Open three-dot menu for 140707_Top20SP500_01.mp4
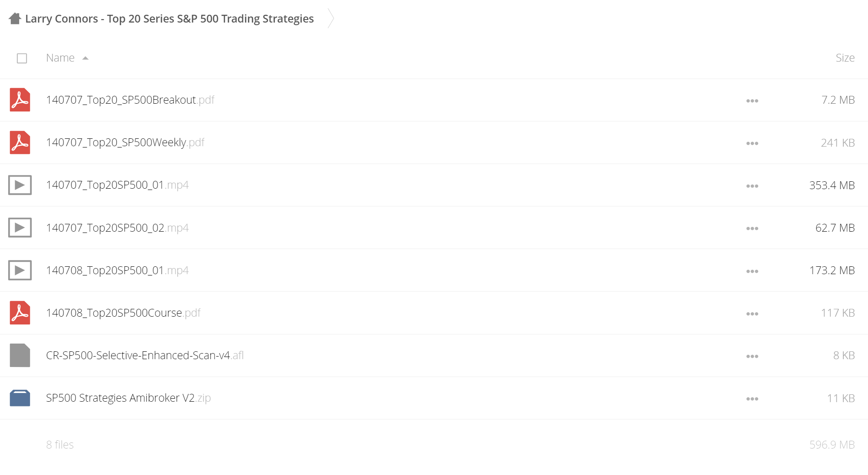868x475 pixels. coord(752,186)
